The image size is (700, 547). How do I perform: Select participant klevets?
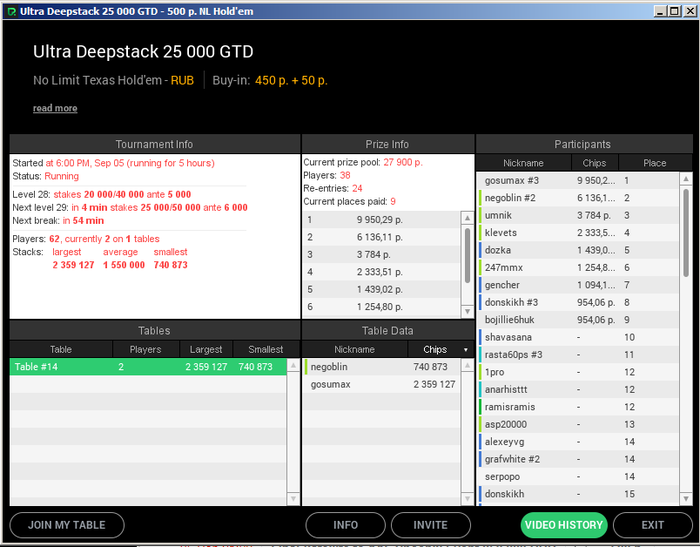point(579,233)
